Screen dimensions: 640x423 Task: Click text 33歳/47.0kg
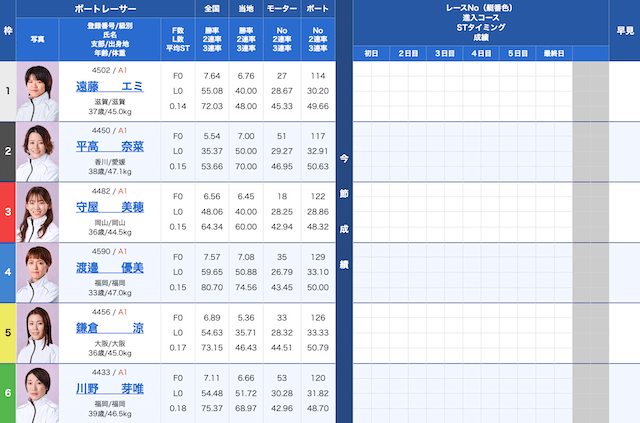tap(110, 293)
